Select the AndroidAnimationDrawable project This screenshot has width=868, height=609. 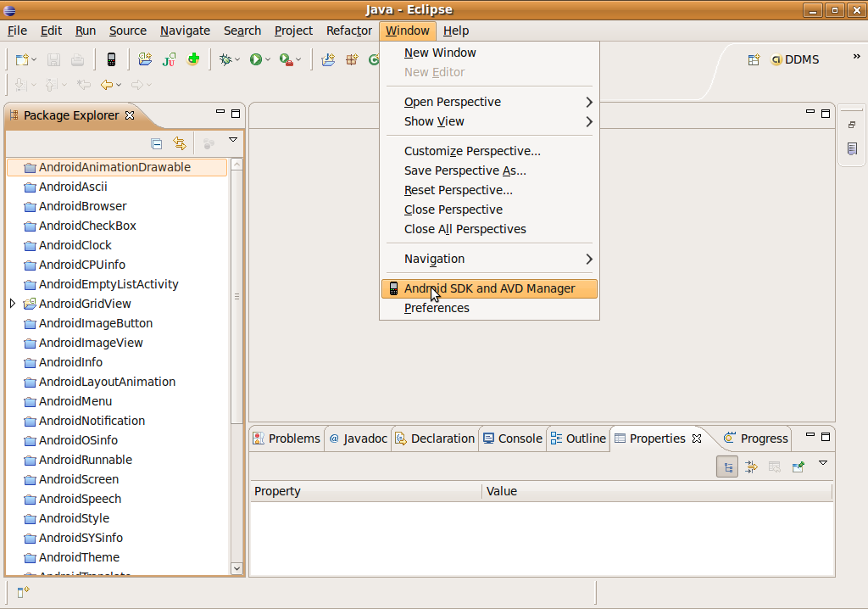point(117,167)
